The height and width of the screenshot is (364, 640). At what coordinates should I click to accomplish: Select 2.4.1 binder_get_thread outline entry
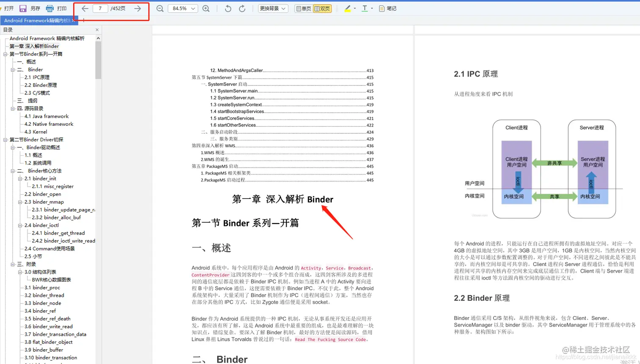point(58,233)
